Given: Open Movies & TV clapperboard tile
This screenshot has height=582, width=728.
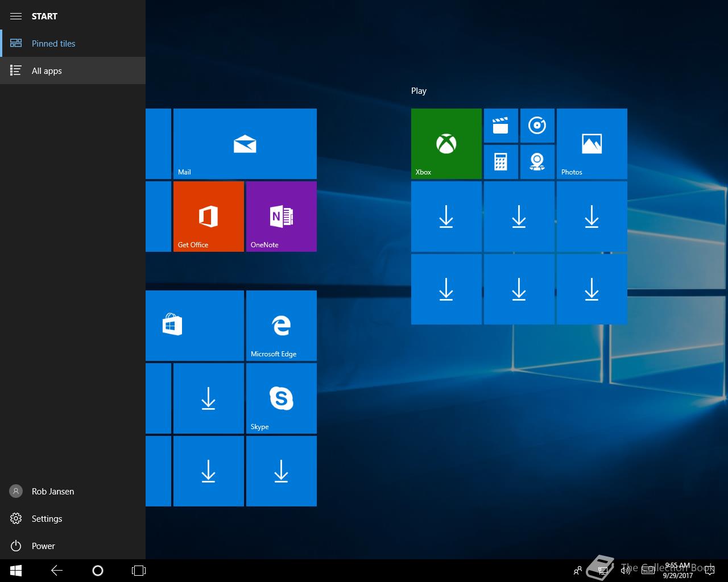Looking at the screenshot, I should tap(501, 126).
